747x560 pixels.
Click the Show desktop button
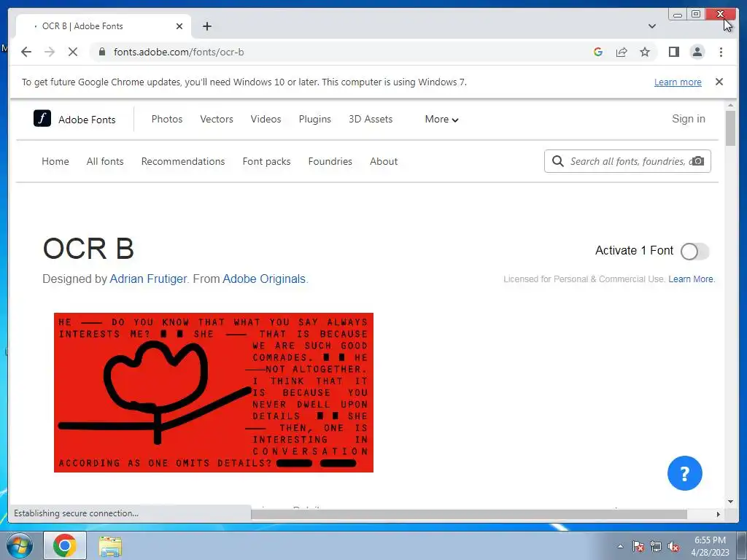coord(742,545)
